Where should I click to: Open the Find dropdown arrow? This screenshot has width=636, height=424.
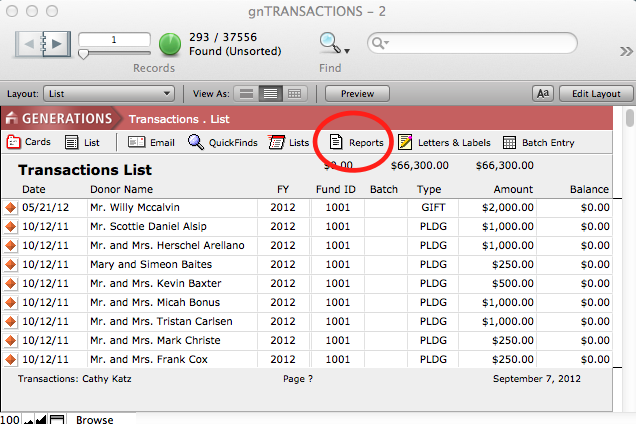pos(347,49)
